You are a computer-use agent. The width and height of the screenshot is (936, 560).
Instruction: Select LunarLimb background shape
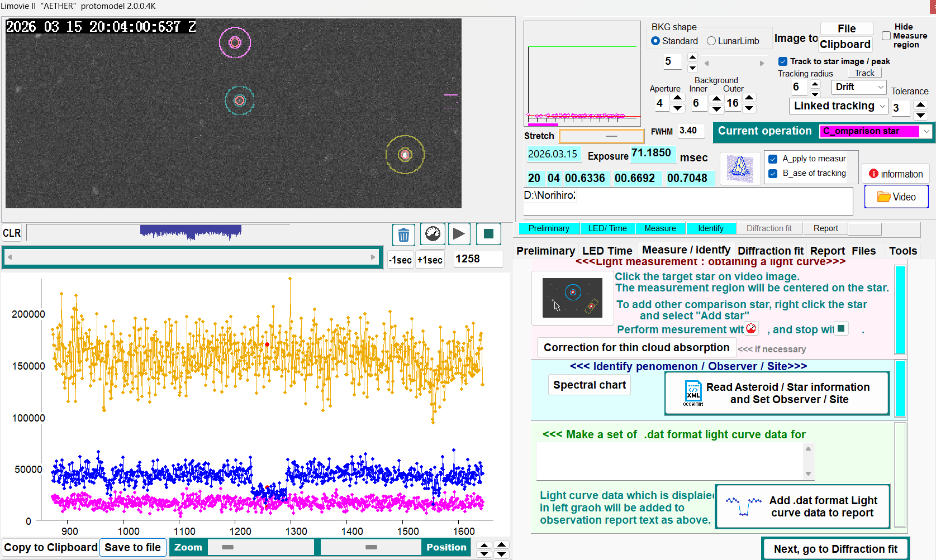pyautogui.click(x=711, y=41)
